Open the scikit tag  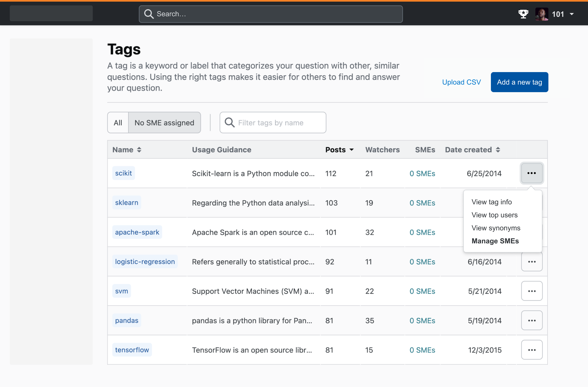tap(123, 173)
